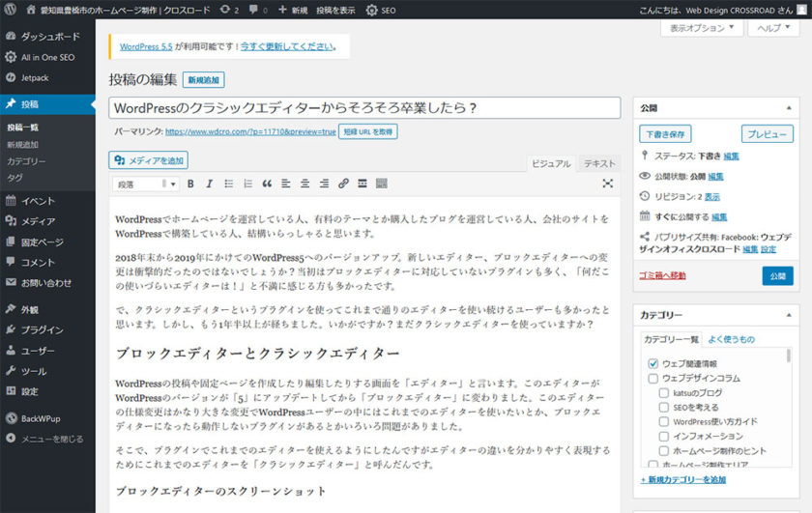This screenshot has height=513, width=812.
Task: Check the SEOを考える category checkbox
Action: 664,408
